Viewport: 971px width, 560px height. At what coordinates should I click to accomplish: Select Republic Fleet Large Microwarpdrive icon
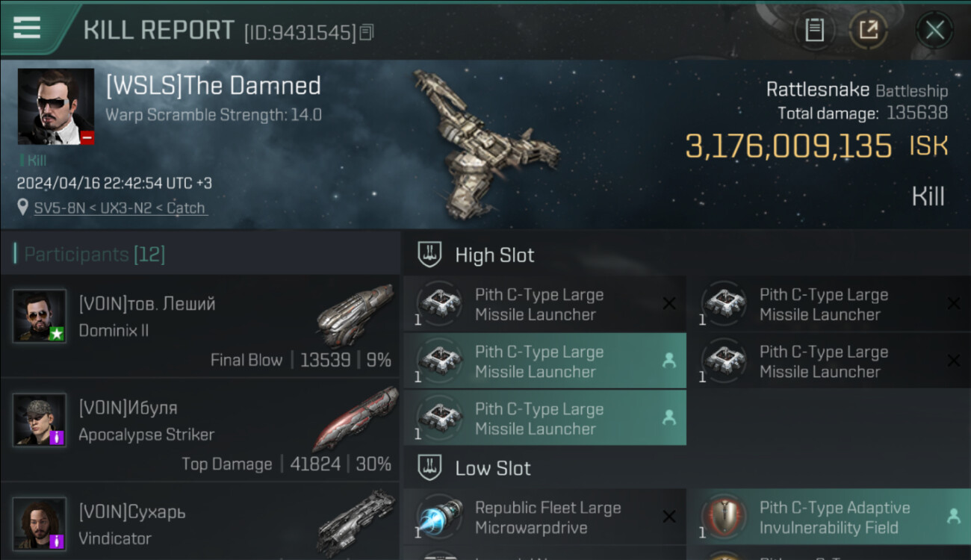[x=440, y=517]
